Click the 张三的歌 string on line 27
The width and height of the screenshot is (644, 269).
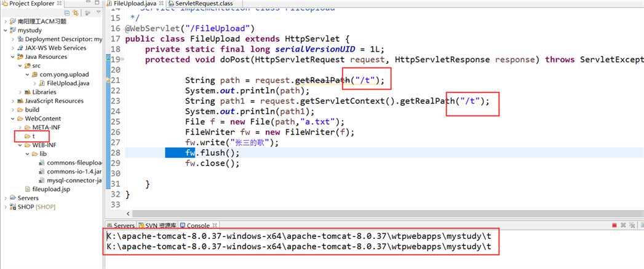pyautogui.click(x=249, y=142)
